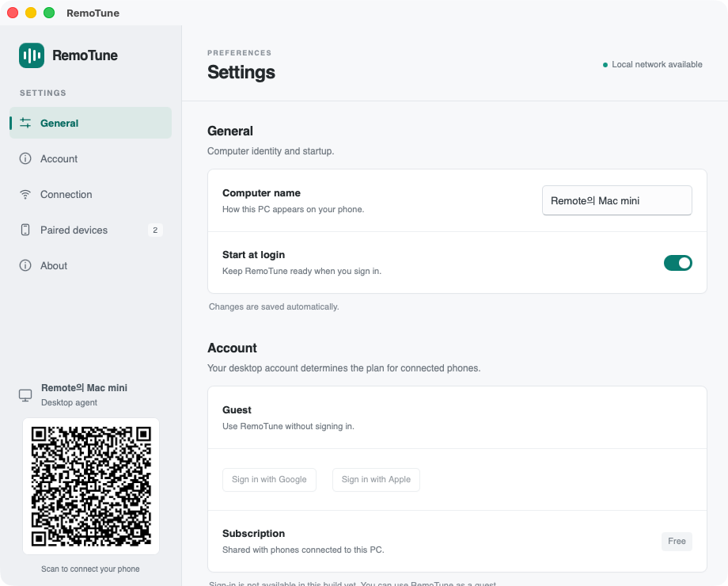The image size is (728, 586).
Task: Click the RemoTune waveform logo icon
Action: [32, 55]
